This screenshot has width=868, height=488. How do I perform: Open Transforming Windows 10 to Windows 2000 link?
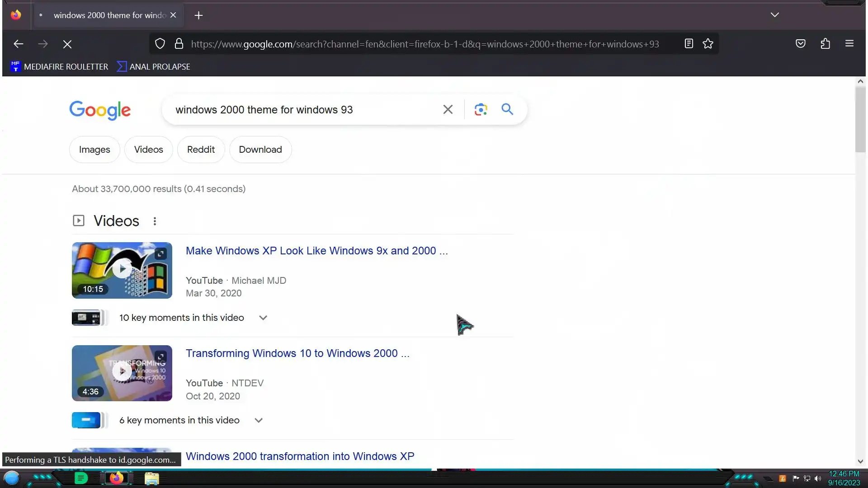(x=297, y=353)
